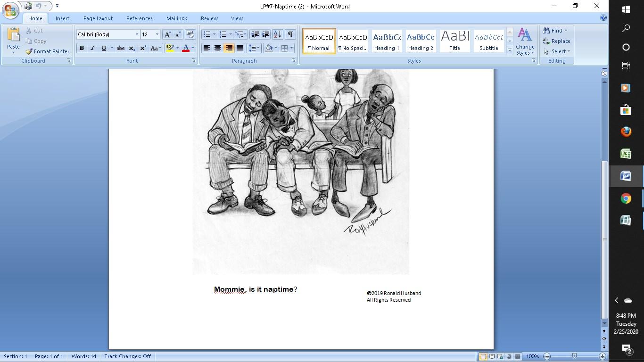The width and height of the screenshot is (644, 362).
Task: Toggle bold formatting
Action: click(82, 48)
